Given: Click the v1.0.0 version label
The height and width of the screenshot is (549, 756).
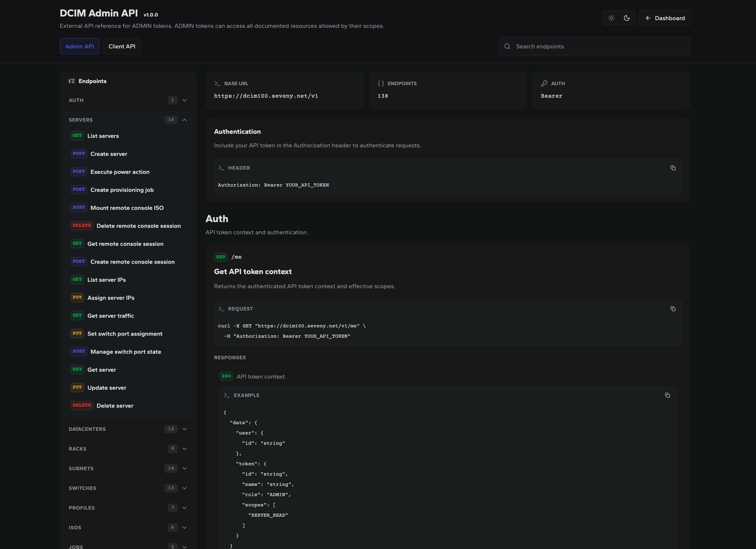Looking at the screenshot, I should pos(151,15).
